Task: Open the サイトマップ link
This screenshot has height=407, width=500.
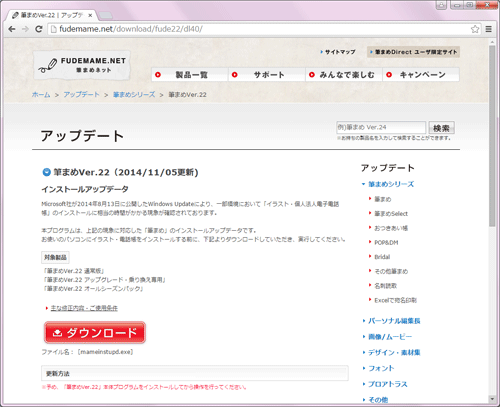Action: coord(338,52)
